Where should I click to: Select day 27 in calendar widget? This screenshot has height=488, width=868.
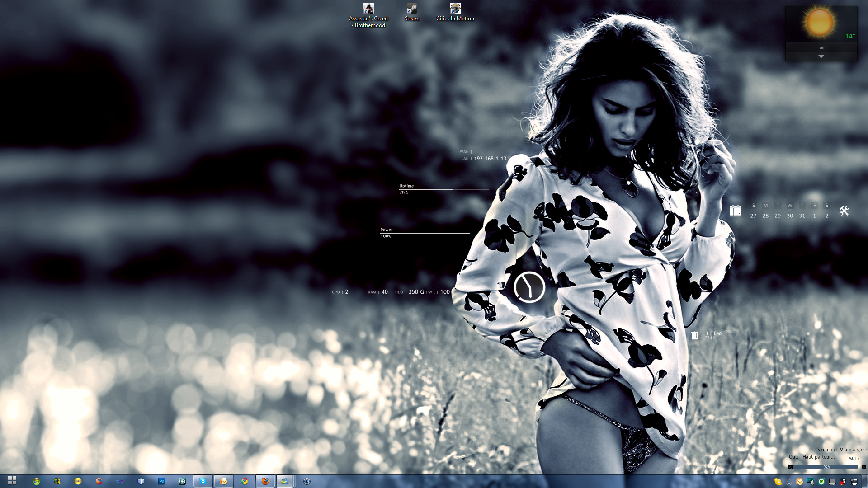(x=753, y=216)
